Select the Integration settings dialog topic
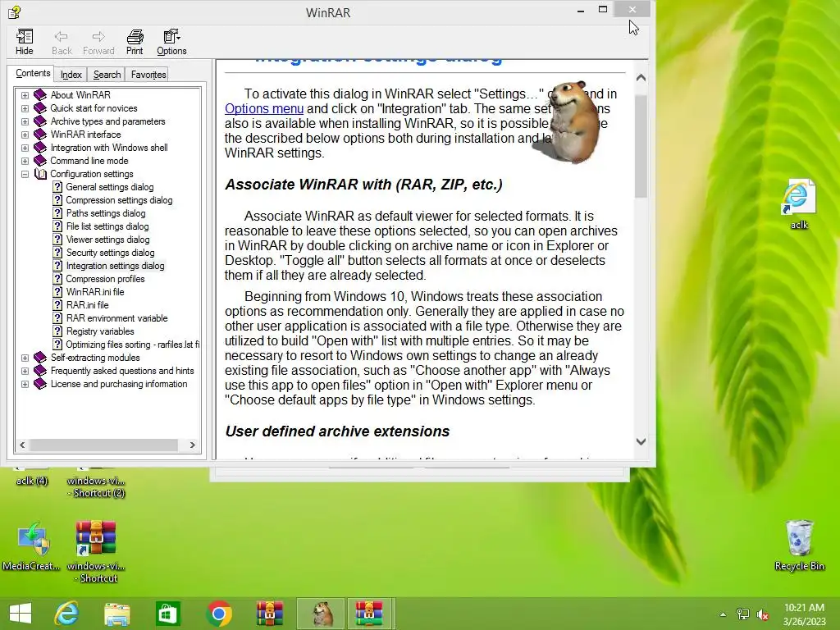 pyautogui.click(x=115, y=266)
